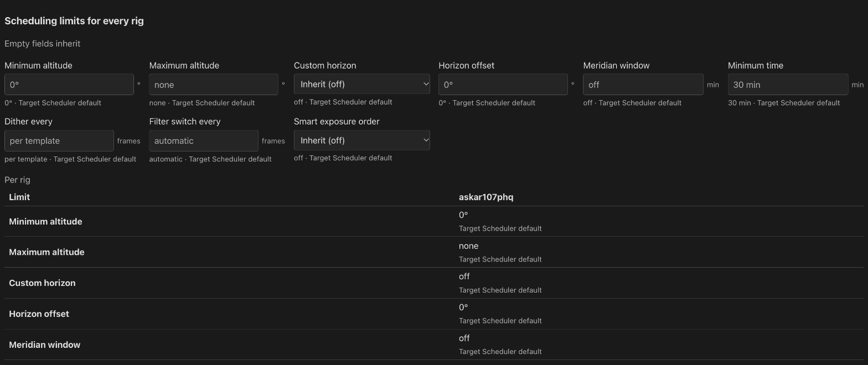Click the 'frames' unit beside Filter switch every
The width and height of the screenshot is (868, 365).
[x=273, y=141]
